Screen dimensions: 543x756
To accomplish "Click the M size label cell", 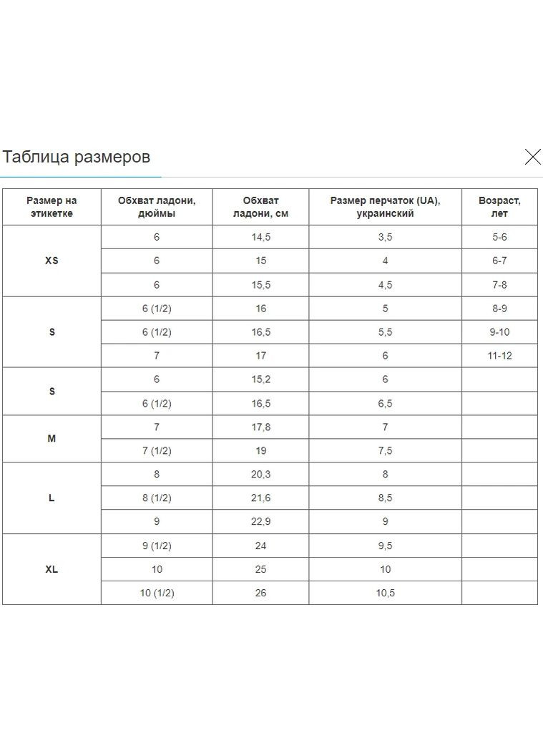I will [x=52, y=438].
